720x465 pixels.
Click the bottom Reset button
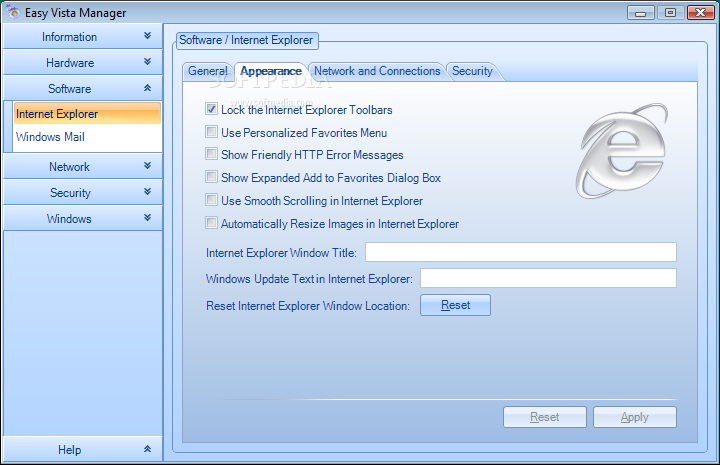pos(545,417)
